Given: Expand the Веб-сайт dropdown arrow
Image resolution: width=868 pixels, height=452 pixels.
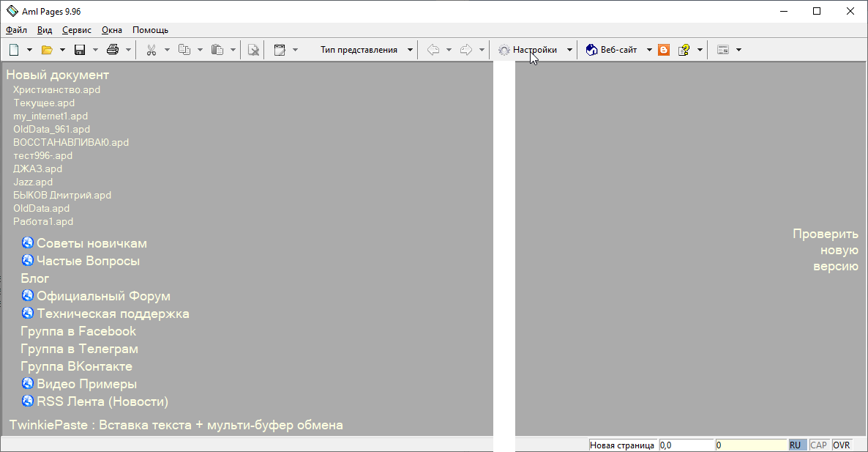Looking at the screenshot, I should [649, 50].
